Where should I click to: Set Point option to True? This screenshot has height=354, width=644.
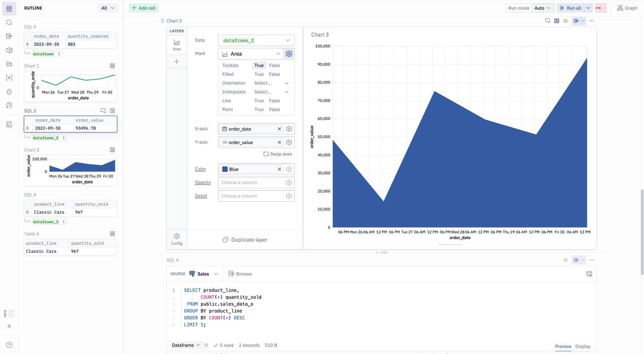(259, 109)
